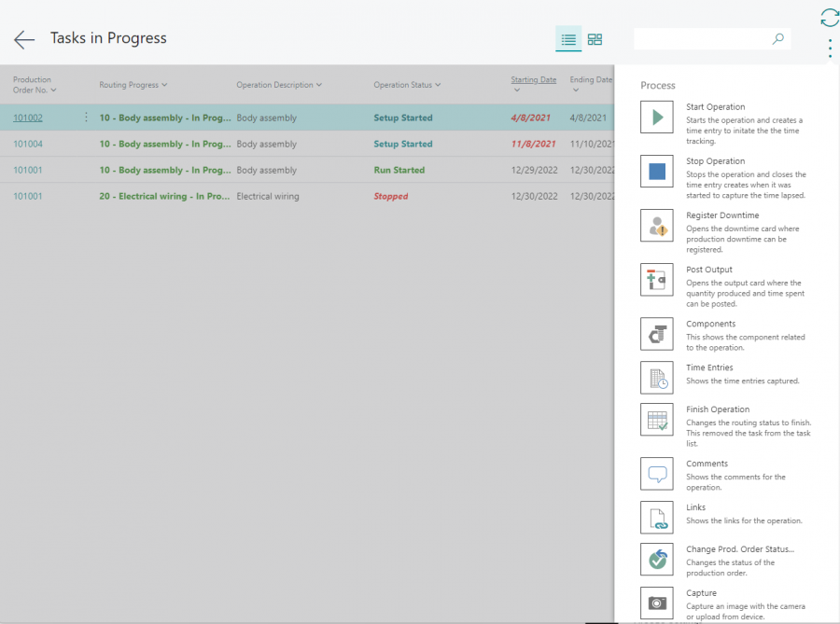Click the refresh icon
840x624 pixels.
click(830, 18)
